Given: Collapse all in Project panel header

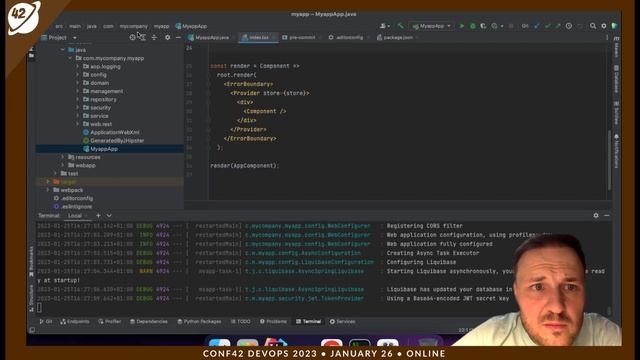Looking at the screenshot, I should [x=154, y=38].
